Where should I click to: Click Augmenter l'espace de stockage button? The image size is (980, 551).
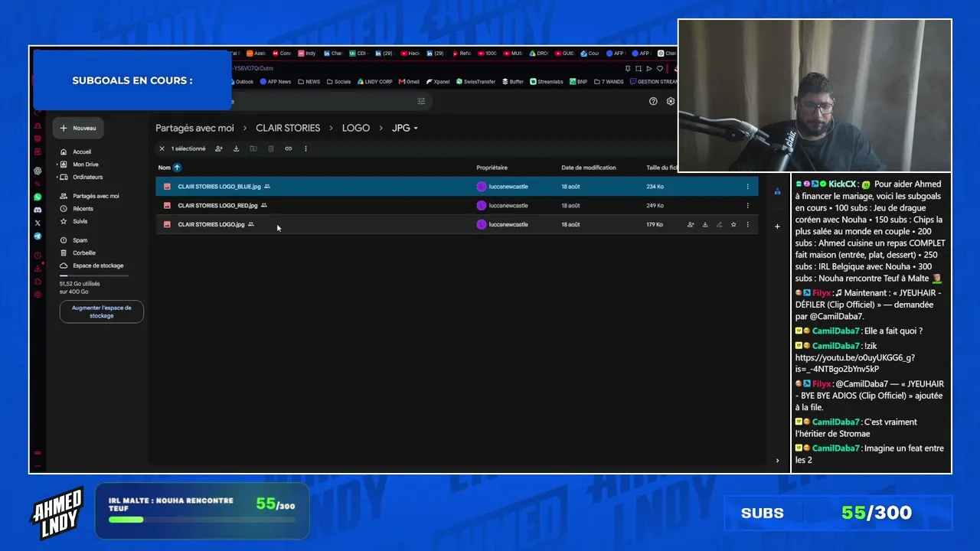102,311
